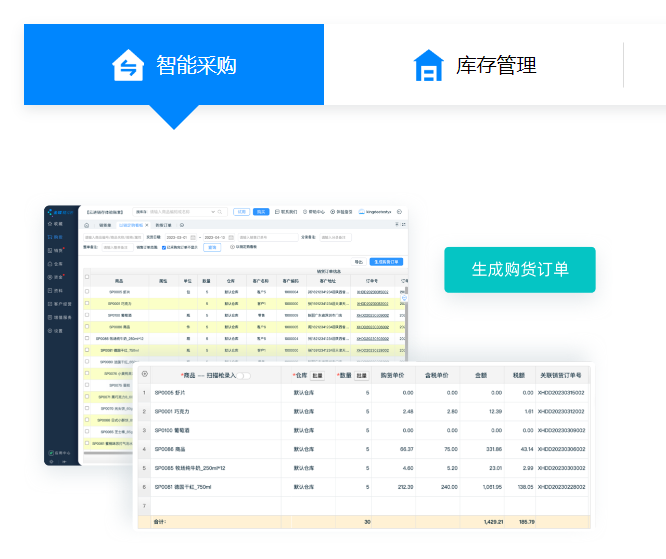Switch to the 购货订单 inner tab
Screen dimensions: 666x559
coord(163,225)
